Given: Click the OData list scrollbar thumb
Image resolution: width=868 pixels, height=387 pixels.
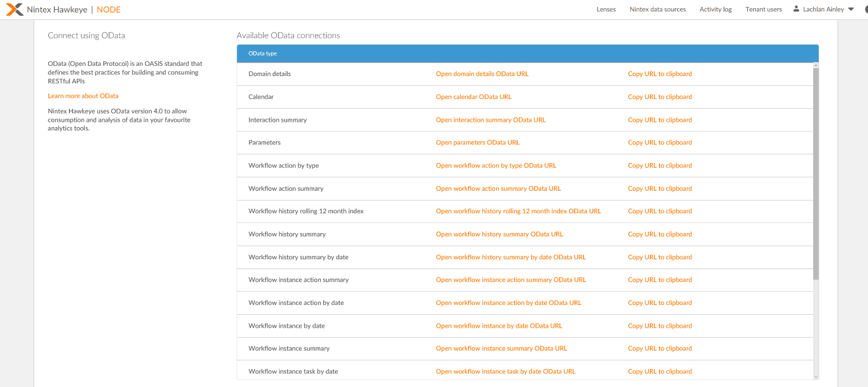Looking at the screenshot, I should 816,174.
